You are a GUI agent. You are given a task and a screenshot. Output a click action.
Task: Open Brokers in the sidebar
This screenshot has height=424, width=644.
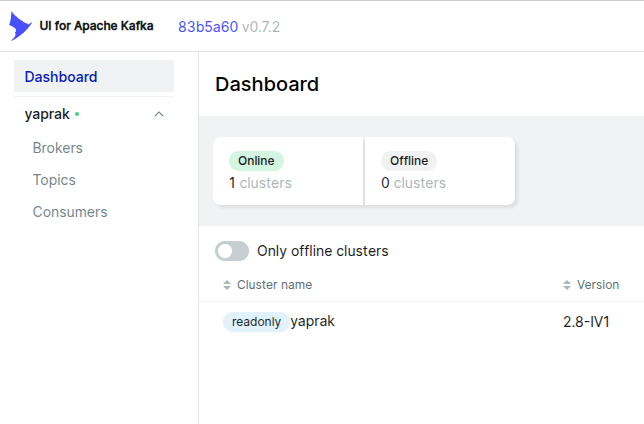(57, 148)
